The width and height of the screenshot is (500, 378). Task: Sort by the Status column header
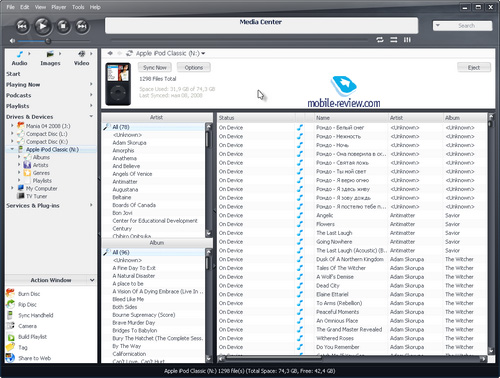(x=256, y=118)
